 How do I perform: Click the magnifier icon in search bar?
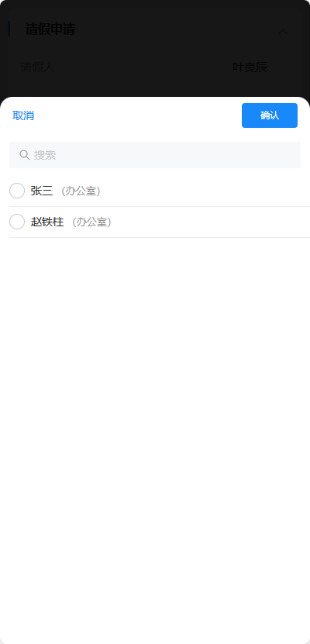point(25,155)
